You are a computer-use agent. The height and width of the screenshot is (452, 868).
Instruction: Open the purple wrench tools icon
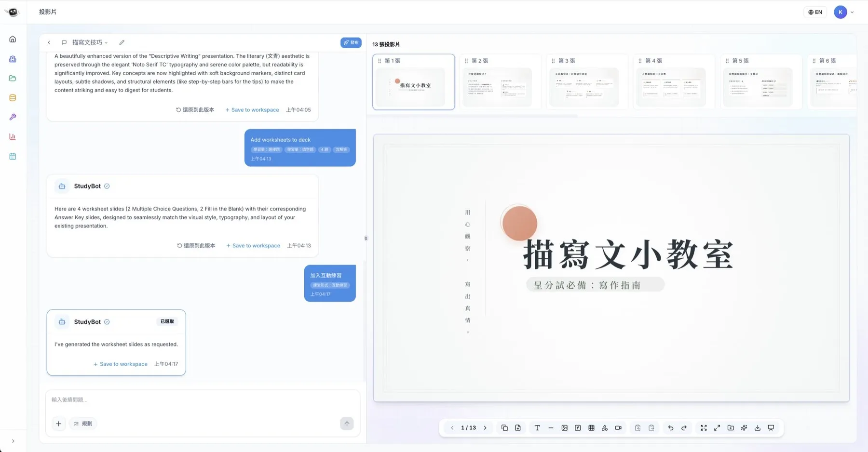tap(13, 117)
